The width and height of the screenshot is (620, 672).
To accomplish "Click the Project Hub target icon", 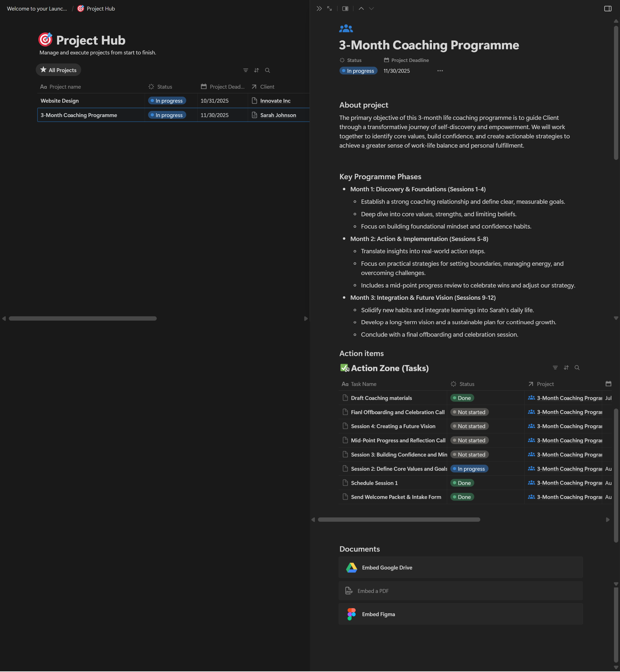I will click(x=45, y=40).
